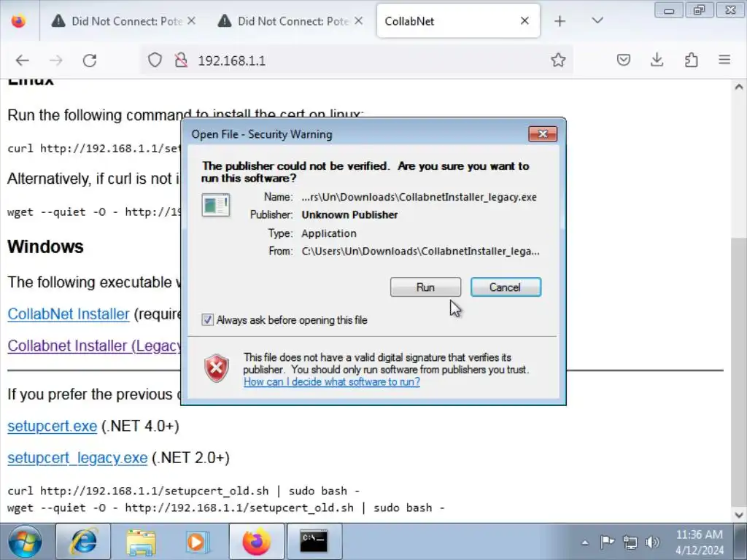Download setupcert.exe link
The height and width of the screenshot is (560, 747).
[x=53, y=426]
